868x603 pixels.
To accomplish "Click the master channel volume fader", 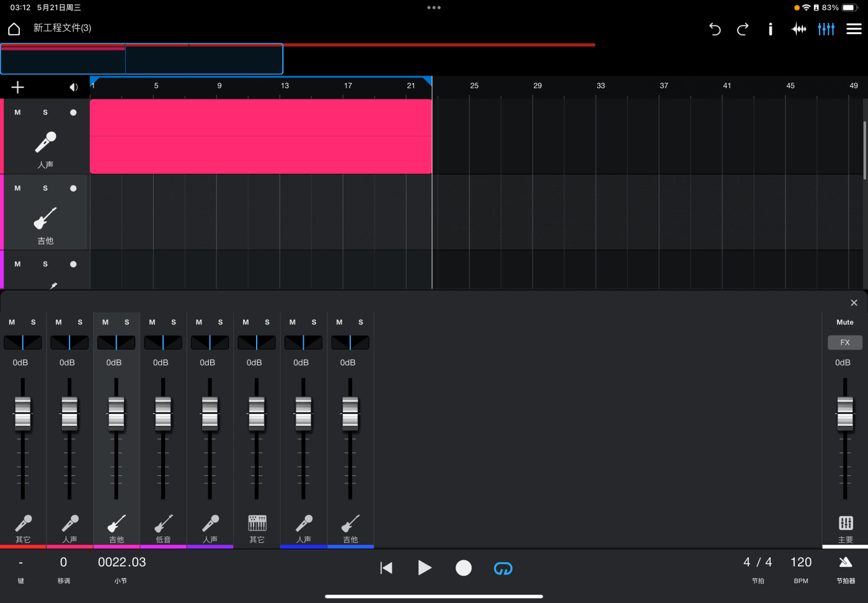I will pyautogui.click(x=845, y=413).
